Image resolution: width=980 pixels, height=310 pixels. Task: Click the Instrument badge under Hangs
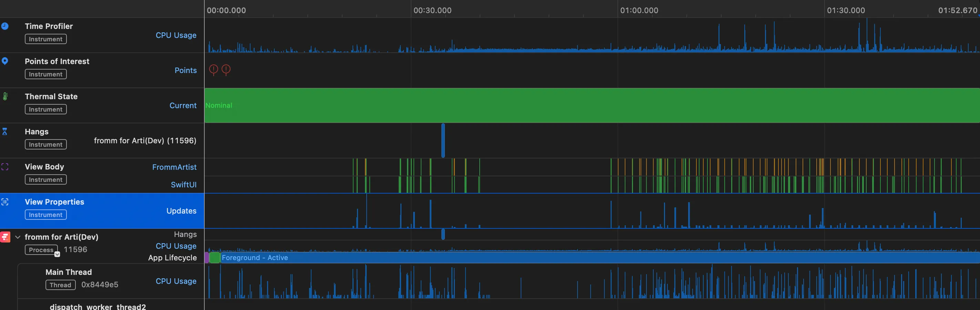[x=45, y=145]
